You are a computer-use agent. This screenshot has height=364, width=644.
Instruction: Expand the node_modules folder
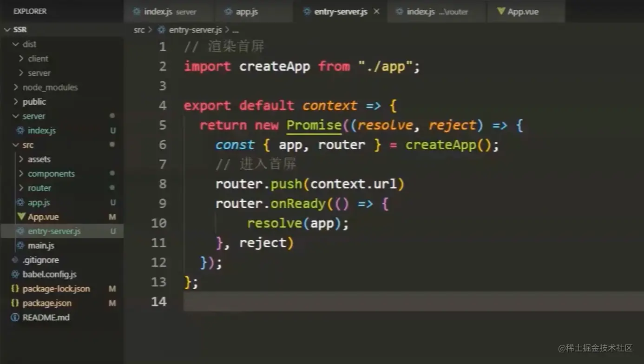(16, 87)
